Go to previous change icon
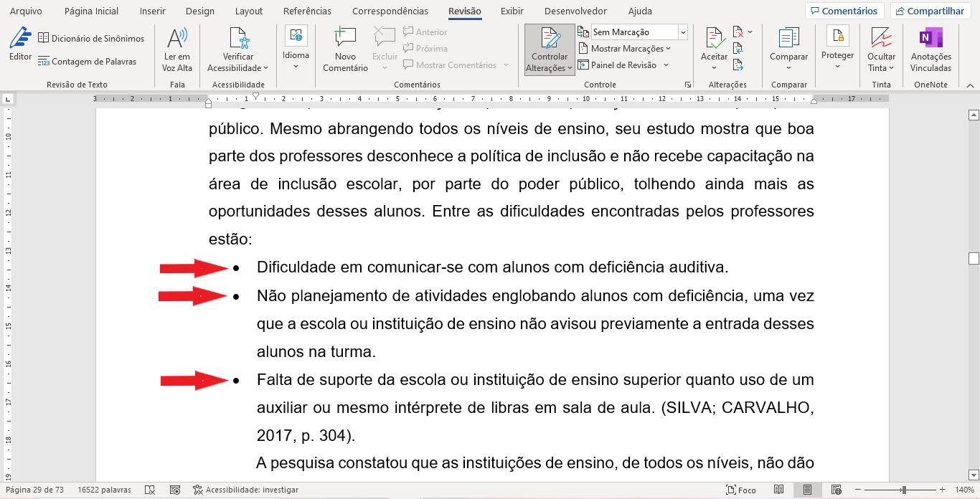The width and height of the screenshot is (980, 499). [738, 49]
